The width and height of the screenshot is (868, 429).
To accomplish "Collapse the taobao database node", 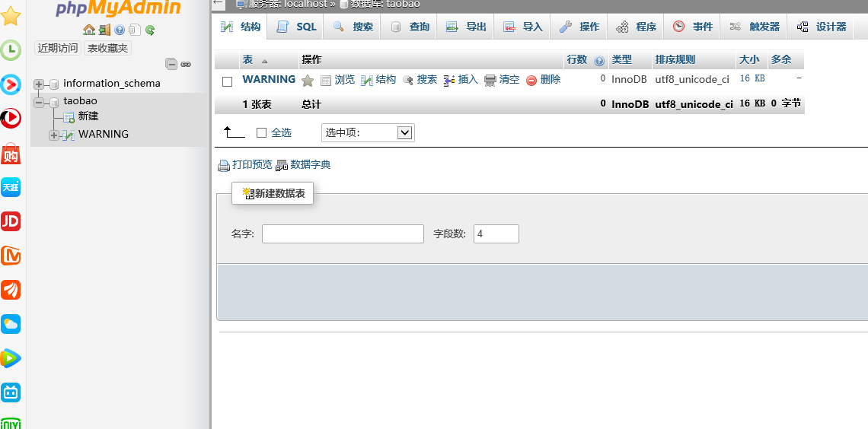I will [39, 102].
